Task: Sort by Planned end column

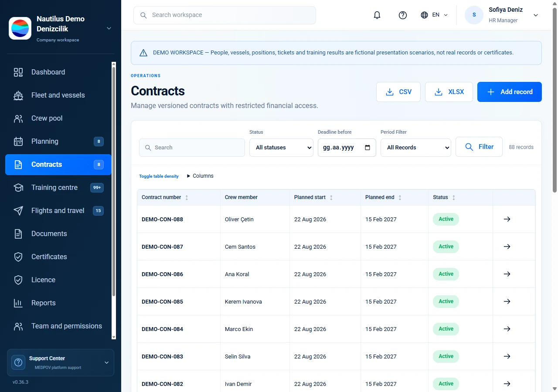Action: [x=384, y=197]
